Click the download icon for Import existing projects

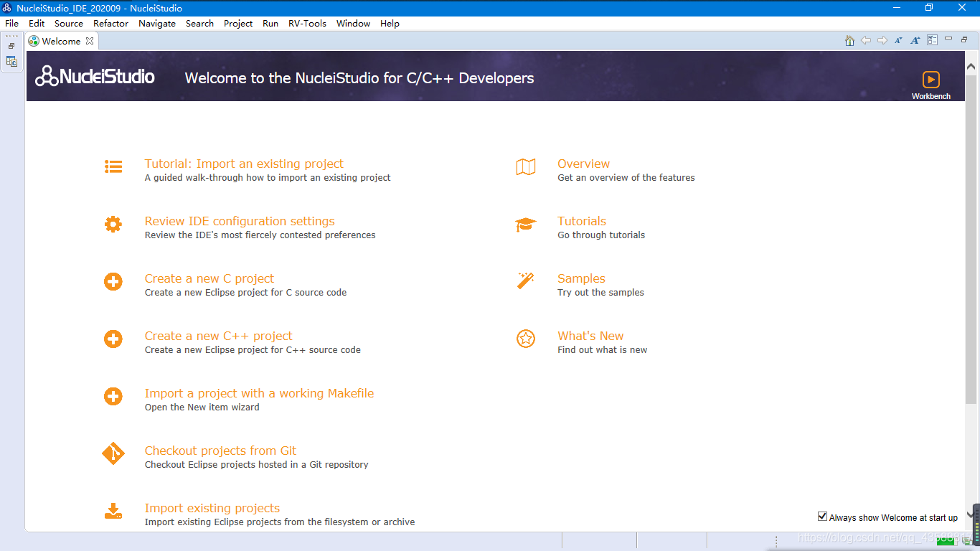pos(113,511)
